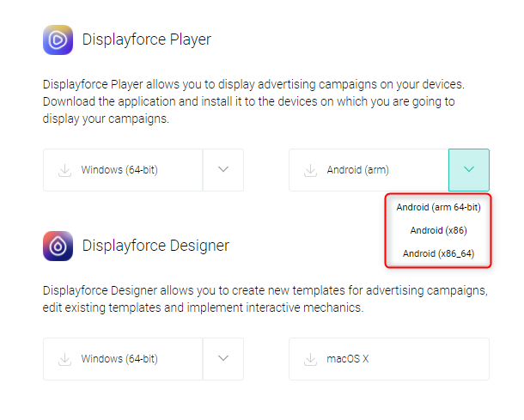Download Designer for Windows (64-bit)
524x420 pixels.
point(123,359)
